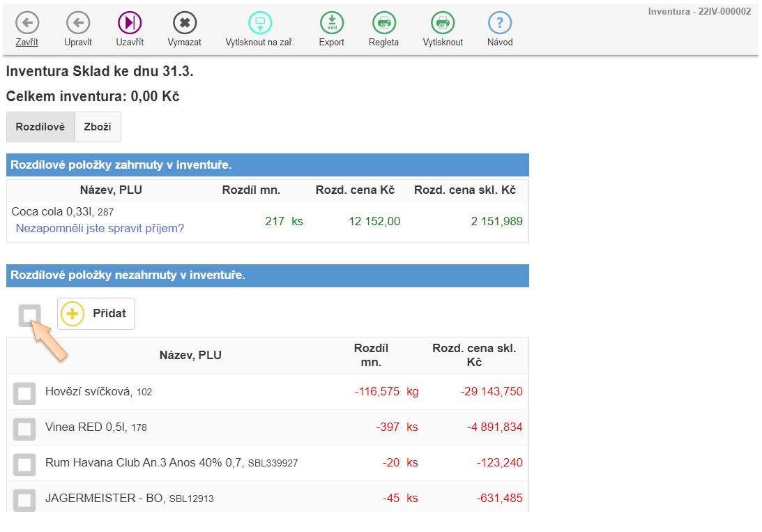Screen dimensions: 762x532
Task: Click the Export xml icon
Action: click(x=332, y=23)
